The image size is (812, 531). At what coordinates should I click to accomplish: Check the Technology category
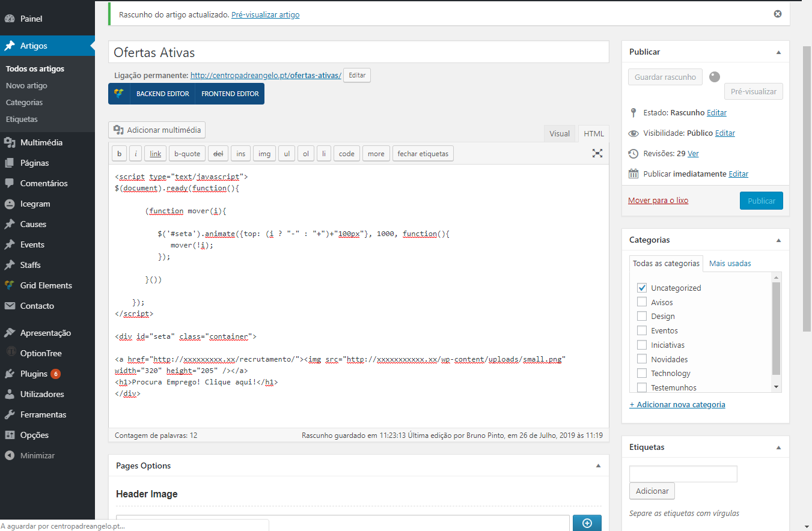tap(642, 373)
